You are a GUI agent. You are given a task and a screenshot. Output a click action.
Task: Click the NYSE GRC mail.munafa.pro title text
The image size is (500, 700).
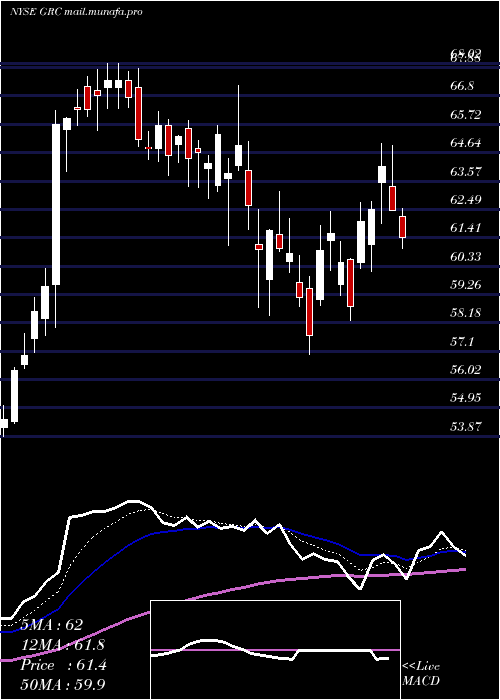tap(76, 12)
